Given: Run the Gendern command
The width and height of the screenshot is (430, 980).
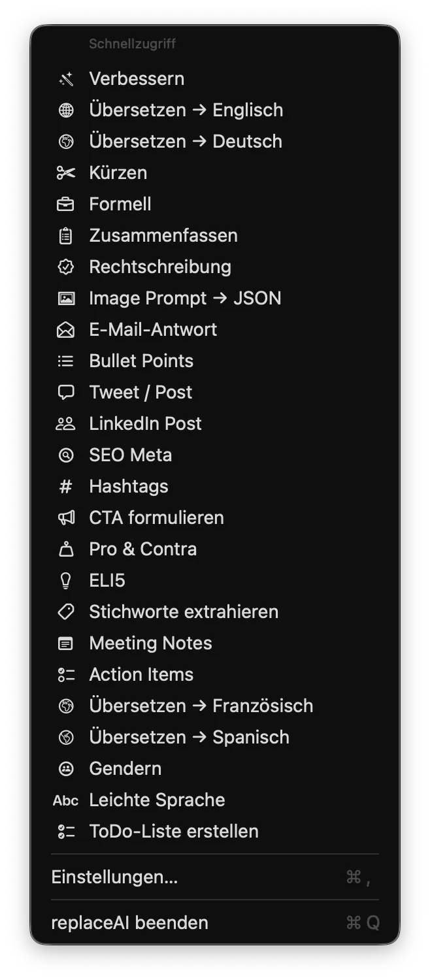Looking at the screenshot, I should pos(125,768).
